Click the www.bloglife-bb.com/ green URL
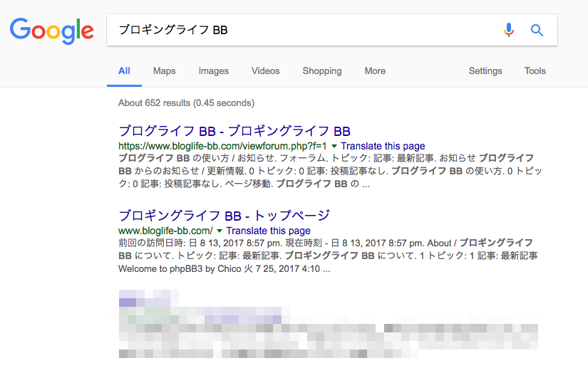Viewport: 588px width, 368px height. pyautogui.click(x=165, y=231)
